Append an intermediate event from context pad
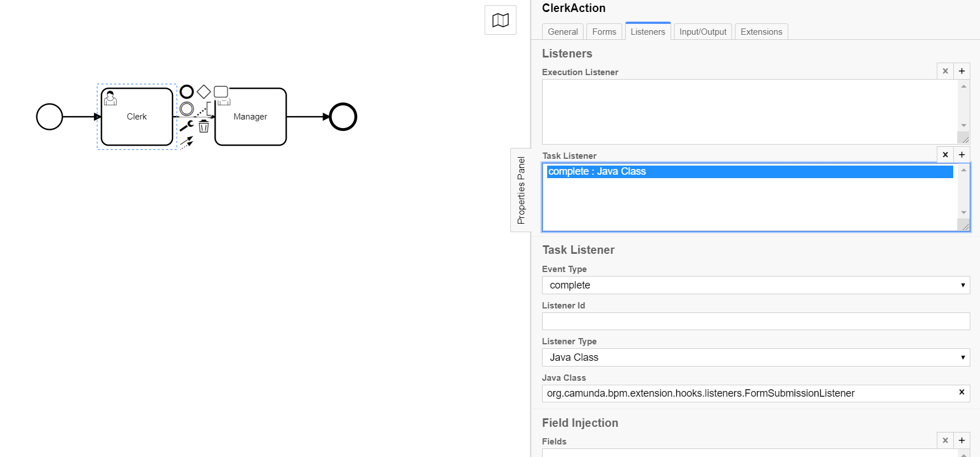The width and height of the screenshot is (980, 457). point(187,109)
